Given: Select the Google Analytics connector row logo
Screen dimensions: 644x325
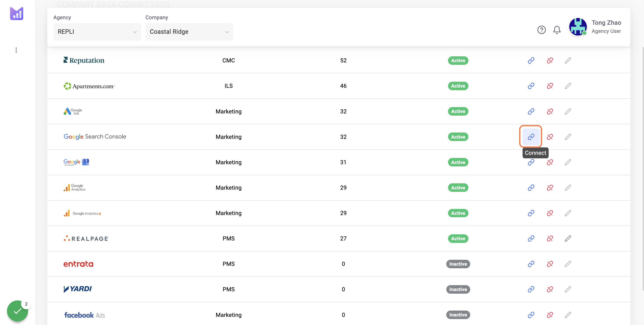Looking at the screenshot, I should point(74,188).
